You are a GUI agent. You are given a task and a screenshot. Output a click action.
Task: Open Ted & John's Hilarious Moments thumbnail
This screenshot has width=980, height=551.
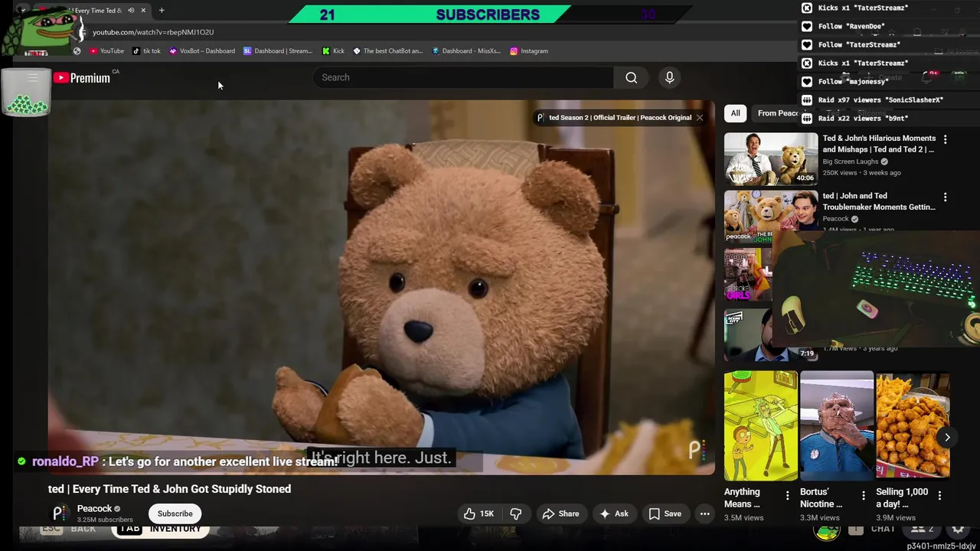point(771,158)
